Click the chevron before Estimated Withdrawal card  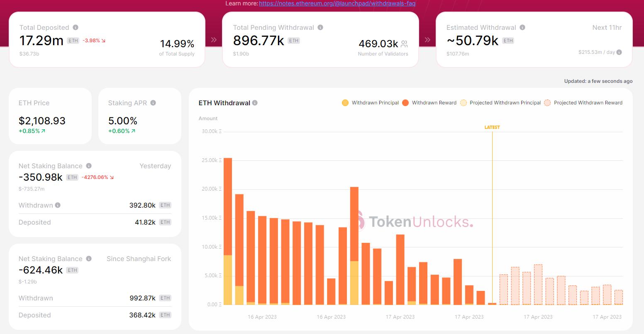(427, 39)
